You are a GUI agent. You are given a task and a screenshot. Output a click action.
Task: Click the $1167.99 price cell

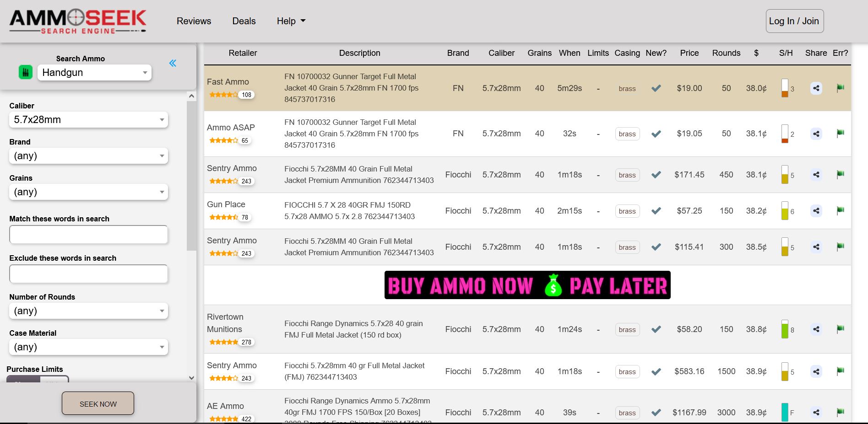tap(689, 413)
